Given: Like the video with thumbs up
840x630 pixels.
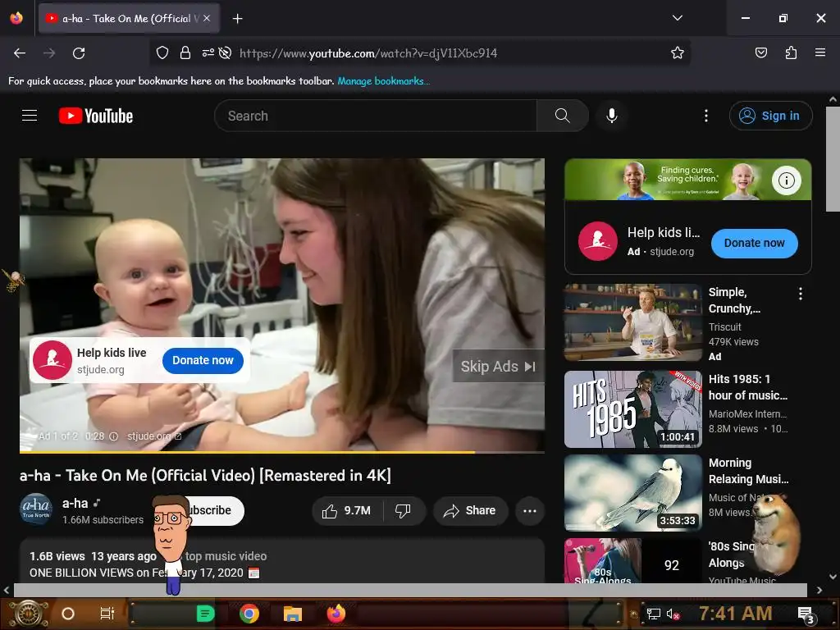Looking at the screenshot, I should point(347,511).
